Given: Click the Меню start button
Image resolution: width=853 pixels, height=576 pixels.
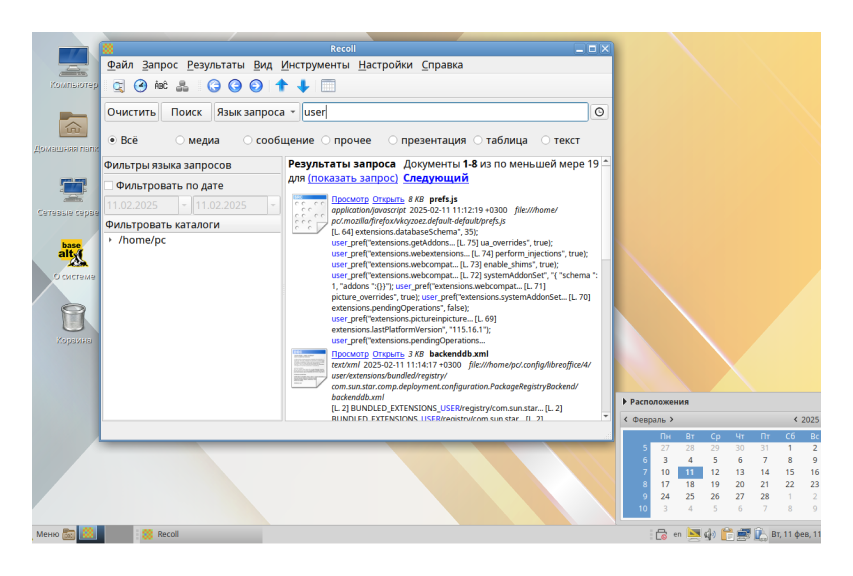Looking at the screenshot, I should [47, 534].
